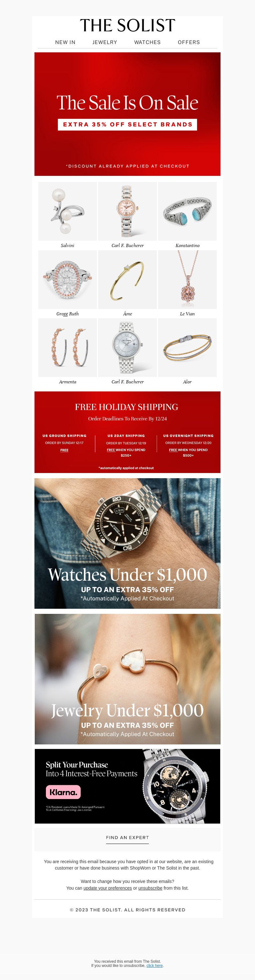The image size is (255, 980).
Task: Click the FIND AN EXPERT button
Action: click(127, 837)
